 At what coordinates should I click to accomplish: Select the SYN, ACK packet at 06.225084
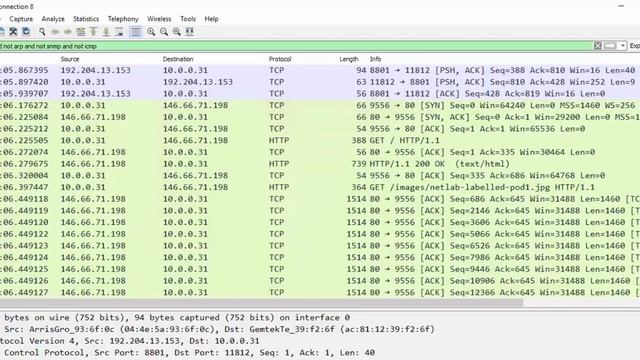pos(320,117)
